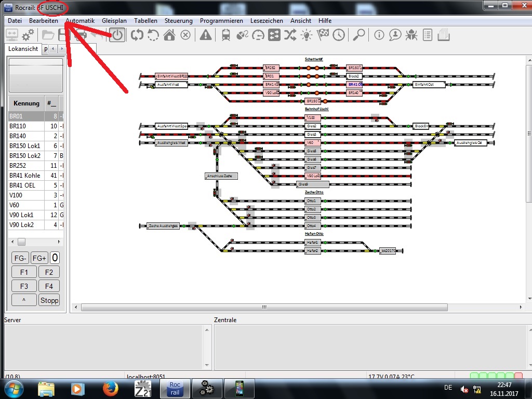Open the Ansicht menu

[x=301, y=21]
